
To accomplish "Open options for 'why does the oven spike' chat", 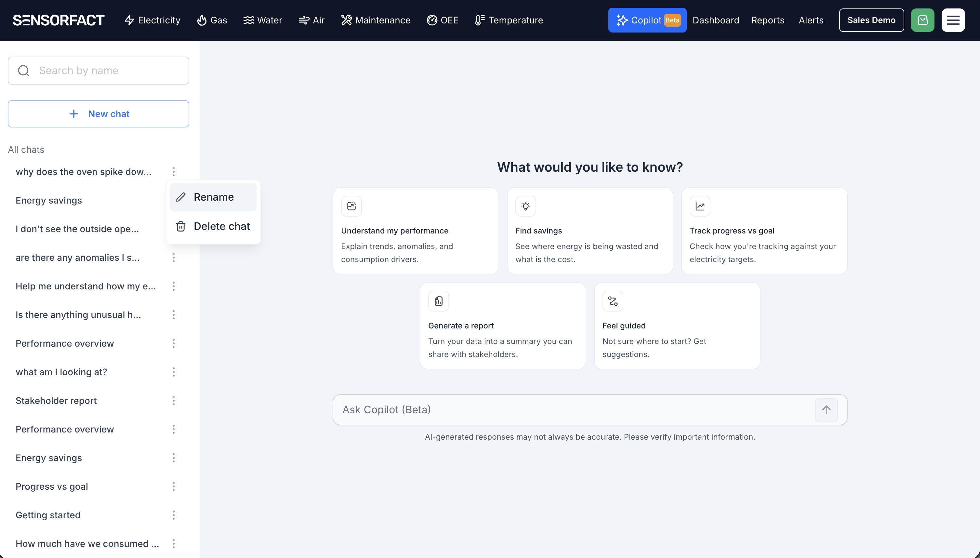I will coord(174,172).
